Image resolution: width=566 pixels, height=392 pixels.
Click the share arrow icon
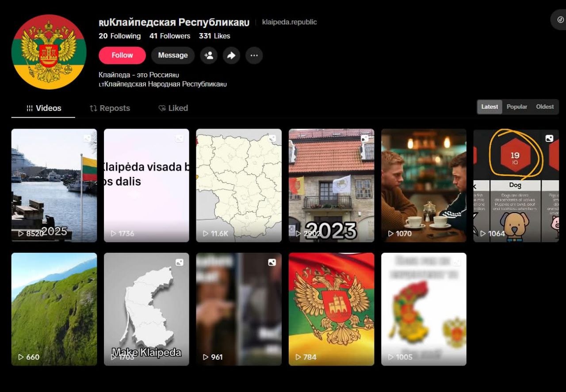231,56
